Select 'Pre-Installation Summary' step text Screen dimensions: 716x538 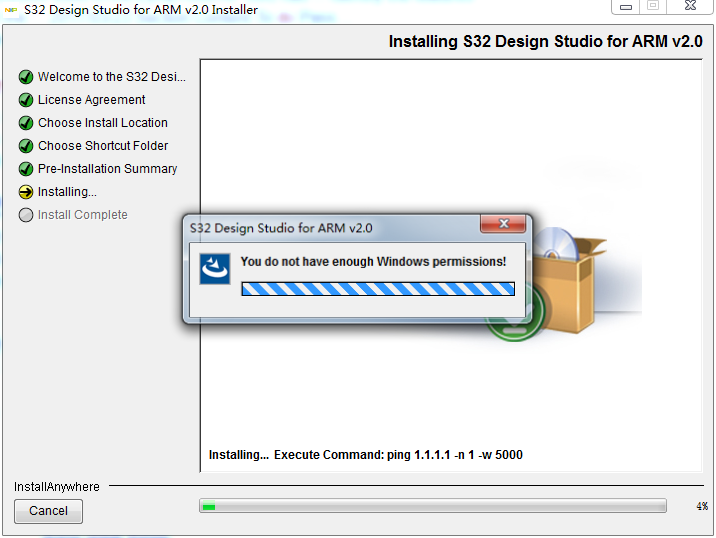pos(107,169)
